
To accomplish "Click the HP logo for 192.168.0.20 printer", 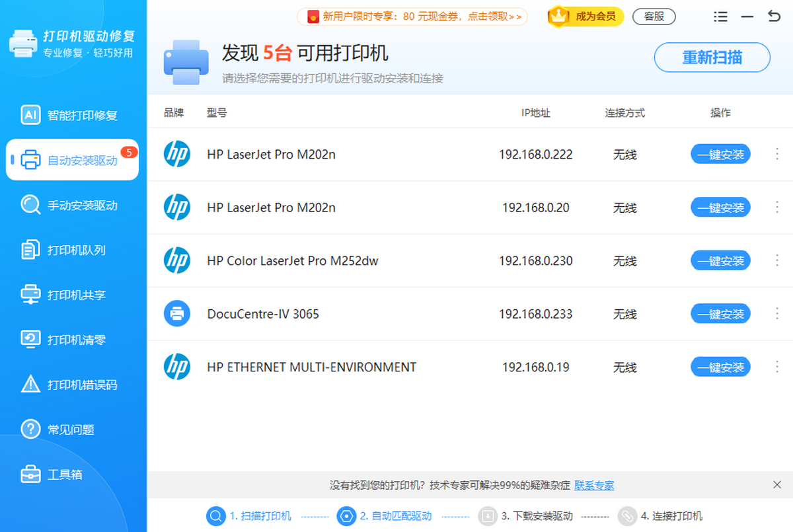I will pos(177,208).
